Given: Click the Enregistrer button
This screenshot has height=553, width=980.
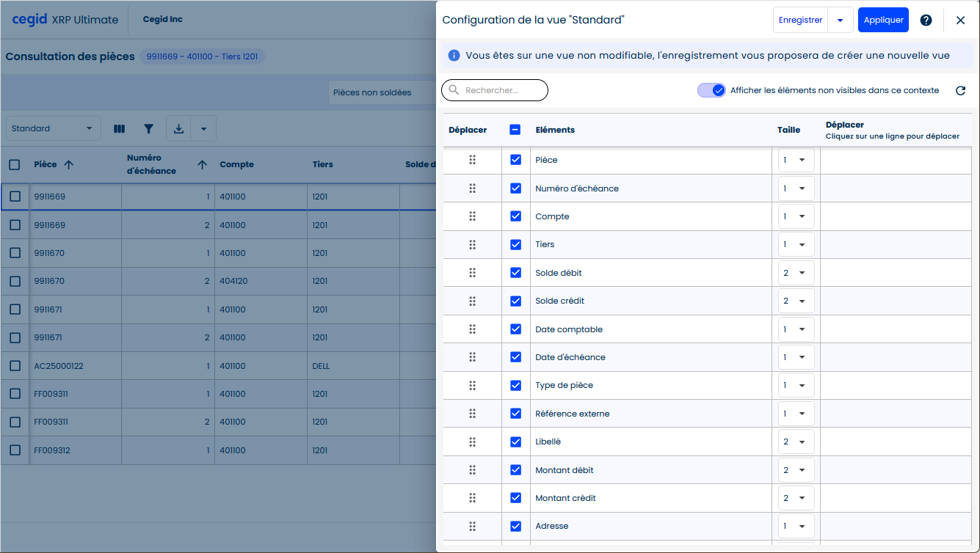Looking at the screenshot, I should coord(800,21).
